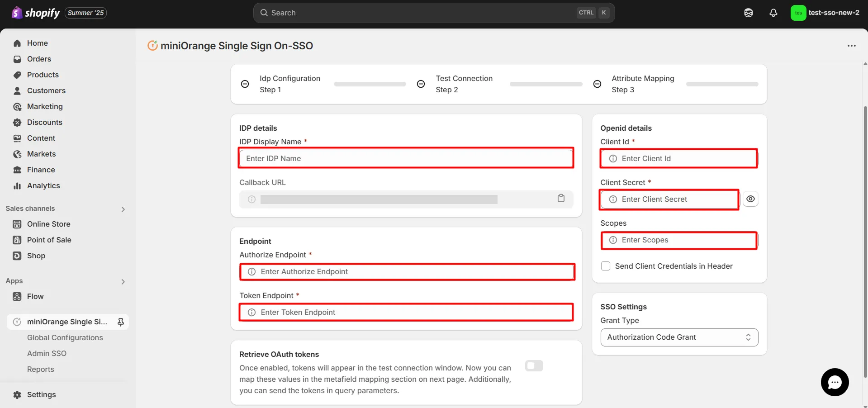Open the chat support bubble
This screenshot has width=868, height=408.
pos(835,382)
